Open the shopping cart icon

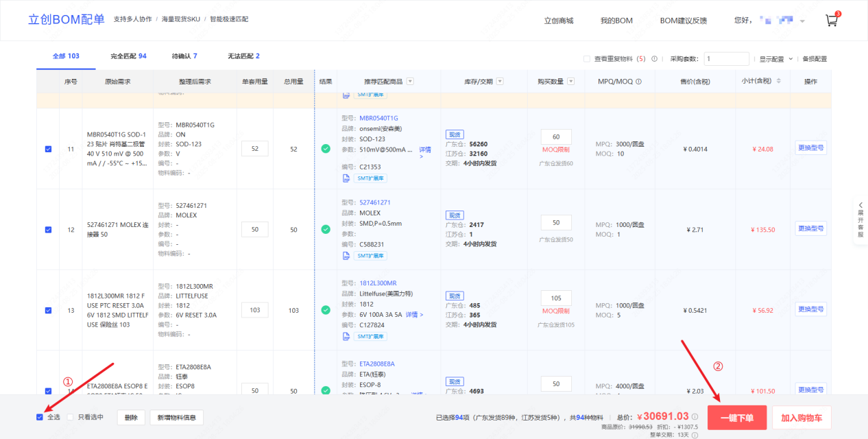pyautogui.click(x=832, y=20)
